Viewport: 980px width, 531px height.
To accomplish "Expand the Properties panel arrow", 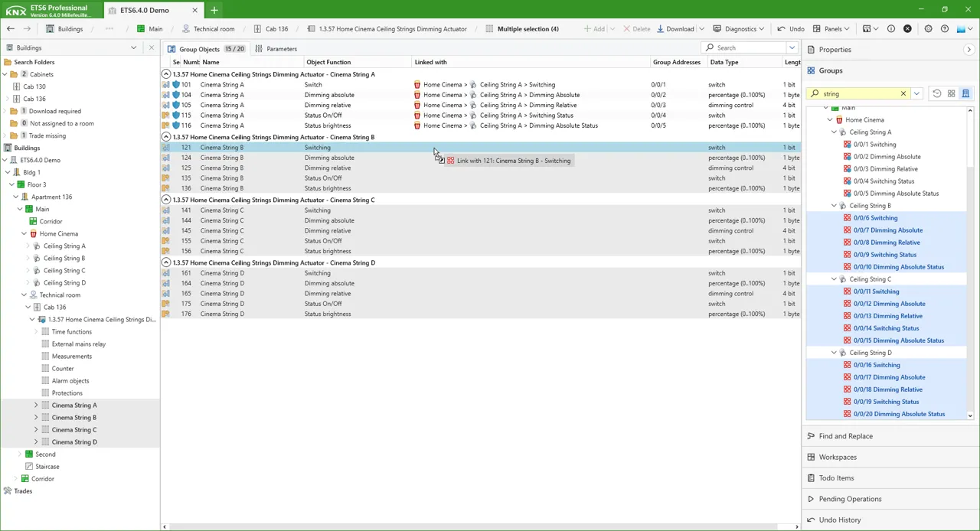I will click(969, 50).
